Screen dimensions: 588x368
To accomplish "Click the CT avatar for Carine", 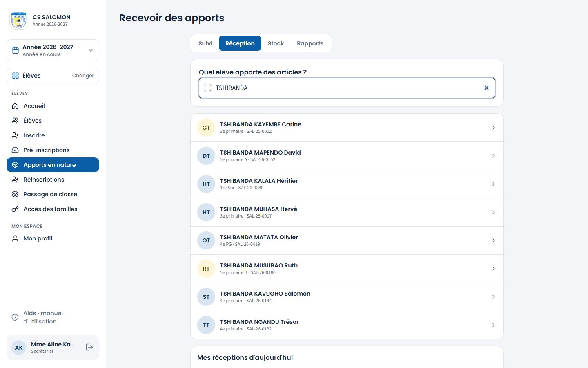I will pos(206,128).
